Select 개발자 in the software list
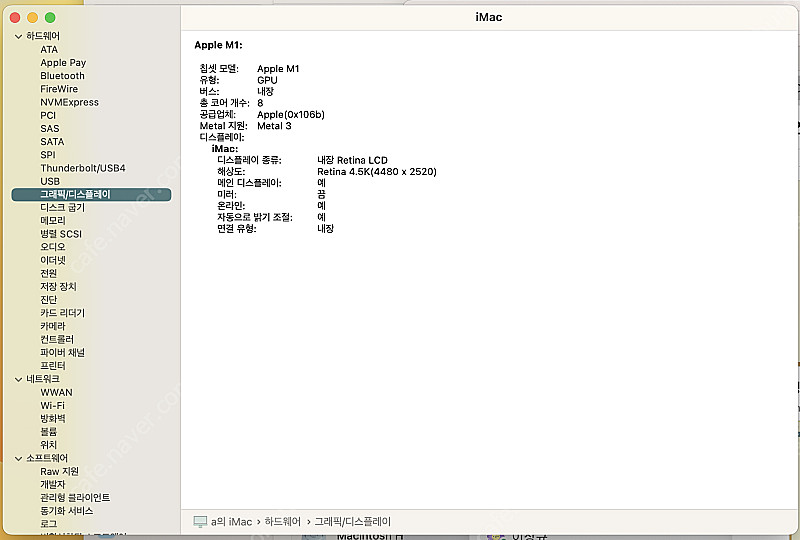Image resolution: width=800 pixels, height=540 pixels. [53, 484]
